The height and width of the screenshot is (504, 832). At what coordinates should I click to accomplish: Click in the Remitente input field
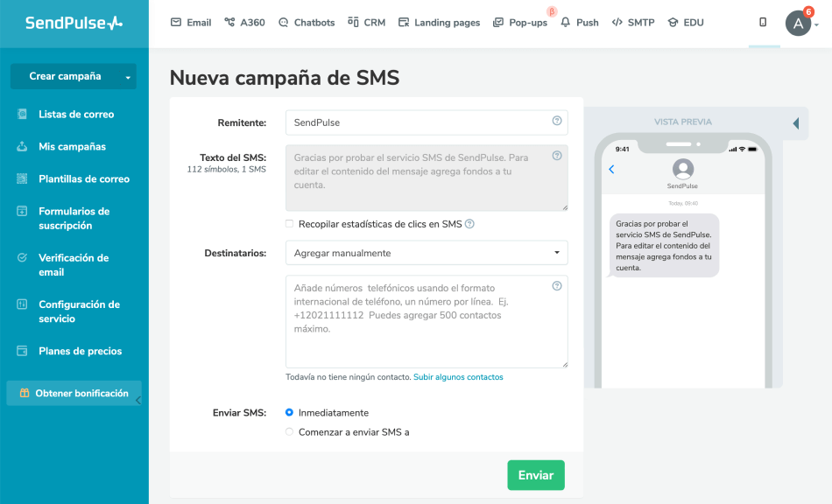[427, 122]
